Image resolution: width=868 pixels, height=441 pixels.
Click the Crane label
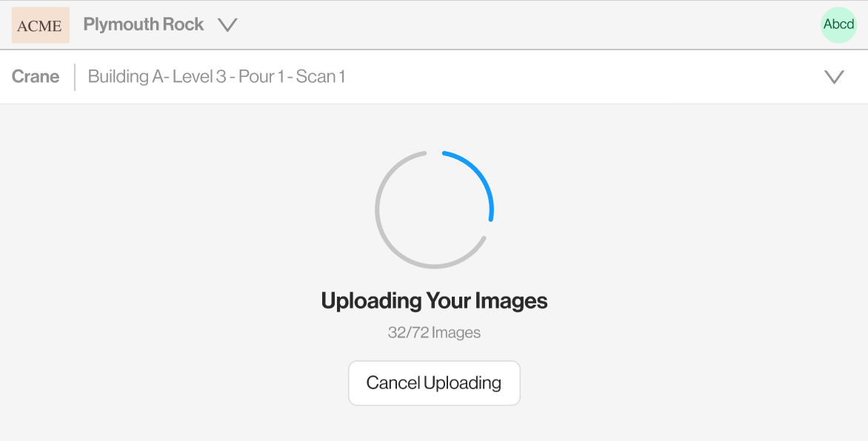coord(36,76)
